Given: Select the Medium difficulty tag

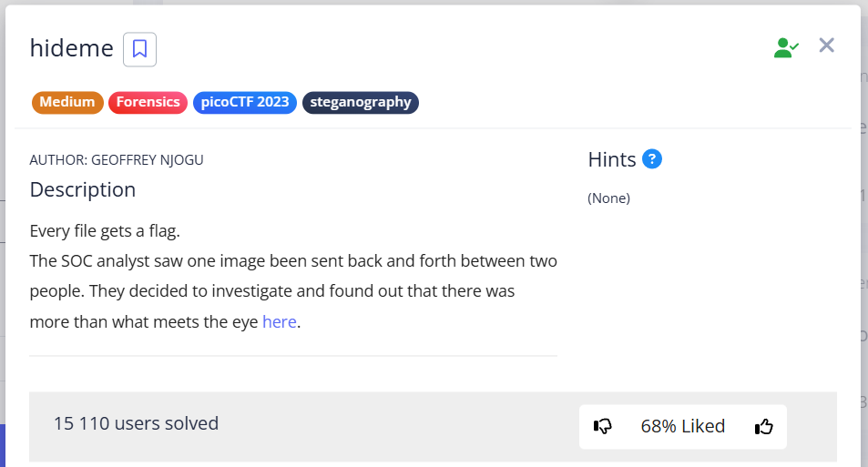Looking at the screenshot, I should point(67,102).
